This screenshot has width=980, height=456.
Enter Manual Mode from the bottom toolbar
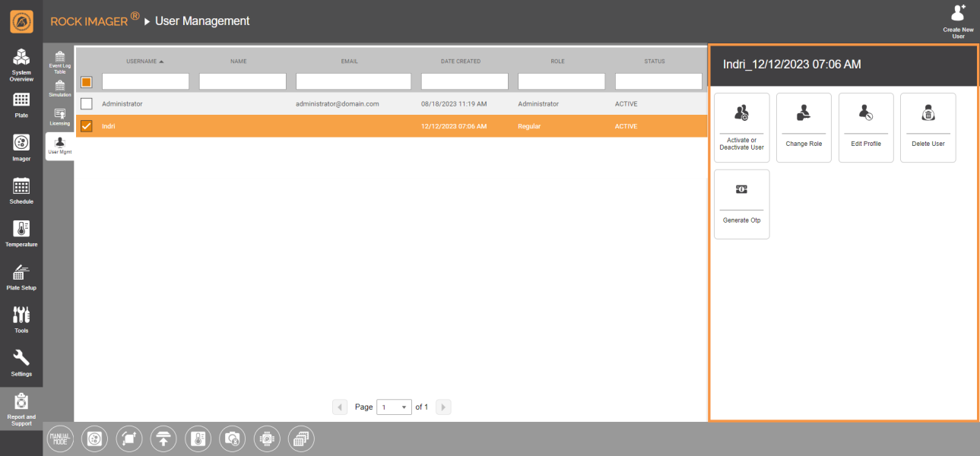60,439
